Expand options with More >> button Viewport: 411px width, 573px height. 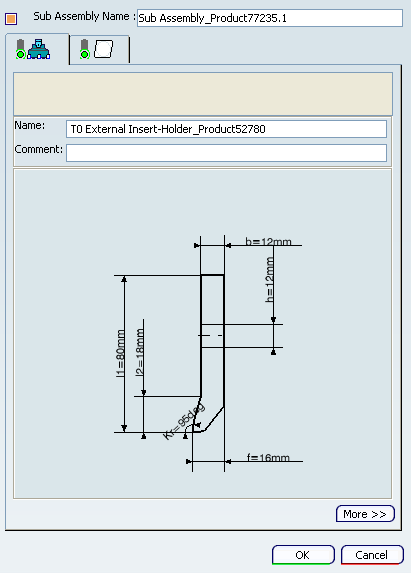pos(365,514)
